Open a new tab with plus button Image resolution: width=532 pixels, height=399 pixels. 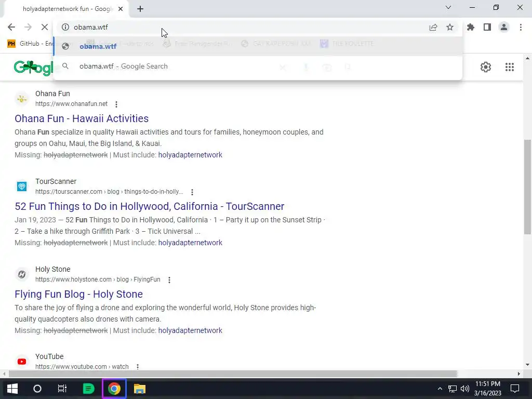click(x=140, y=9)
